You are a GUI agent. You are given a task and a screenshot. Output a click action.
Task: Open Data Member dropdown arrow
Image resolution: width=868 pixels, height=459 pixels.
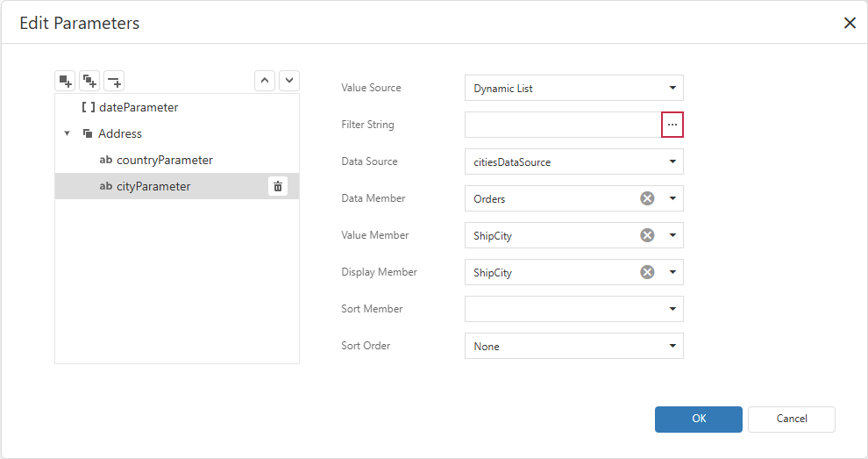(x=672, y=198)
